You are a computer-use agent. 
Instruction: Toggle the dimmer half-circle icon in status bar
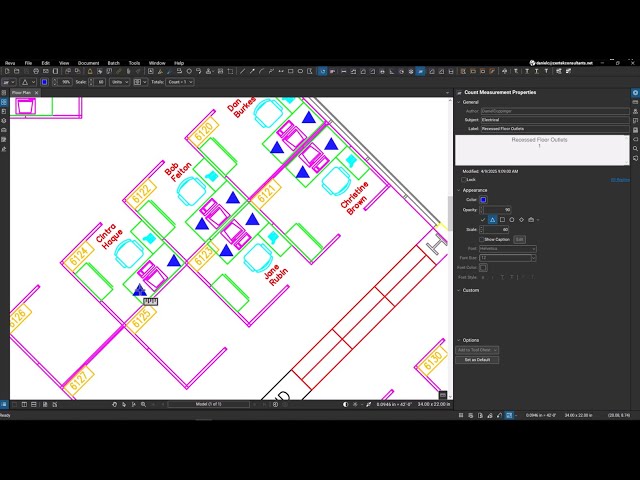point(346,404)
